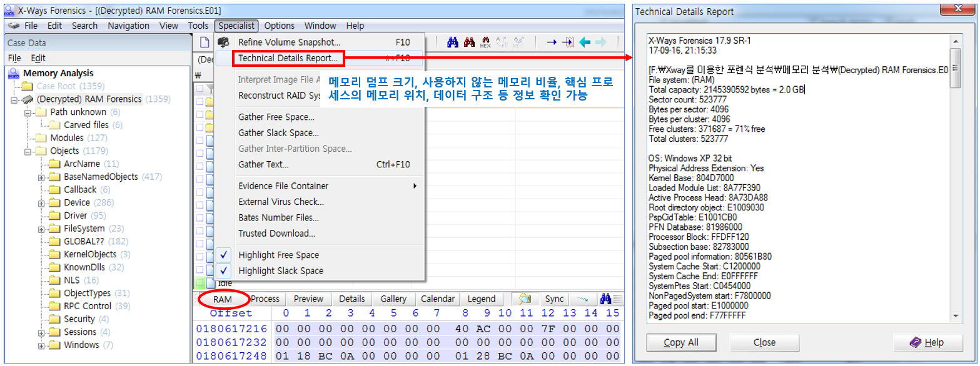Click the Legend button

[482, 299]
